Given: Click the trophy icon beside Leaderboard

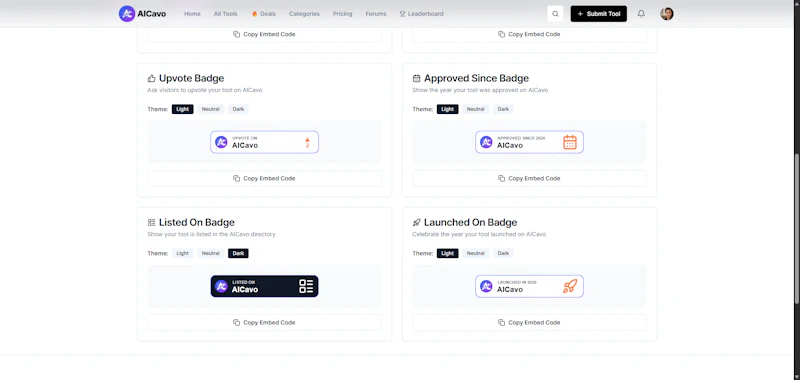Looking at the screenshot, I should point(402,14).
